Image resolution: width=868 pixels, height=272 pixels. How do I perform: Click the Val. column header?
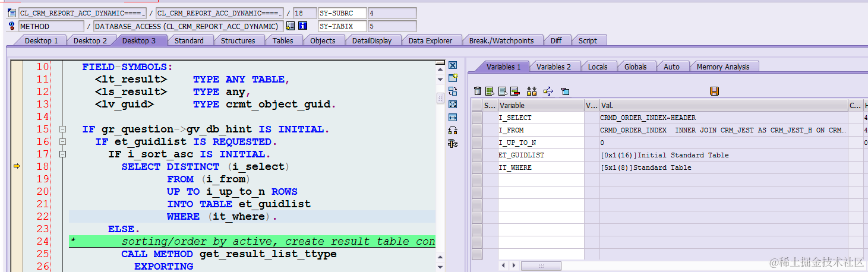click(723, 105)
